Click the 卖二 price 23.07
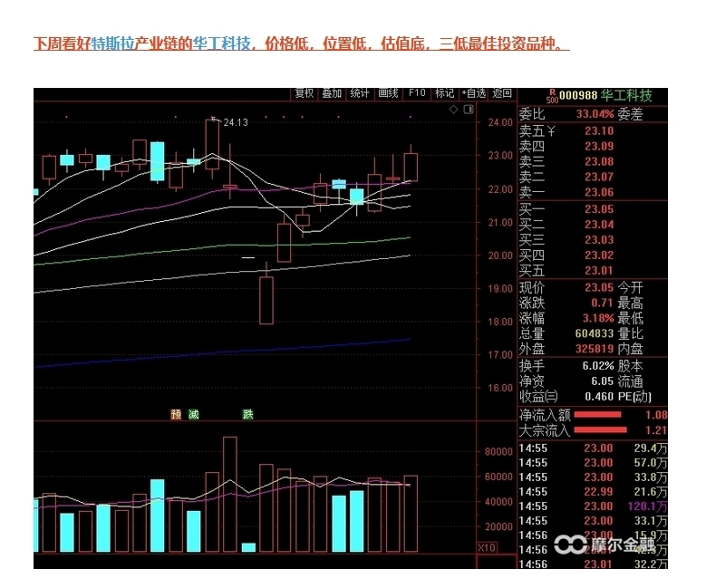 click(599, 177)
